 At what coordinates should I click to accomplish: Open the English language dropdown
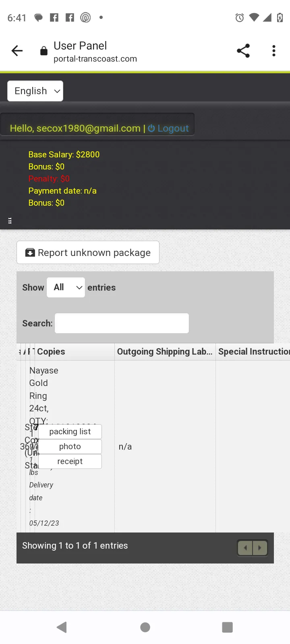tap(35, 91)
